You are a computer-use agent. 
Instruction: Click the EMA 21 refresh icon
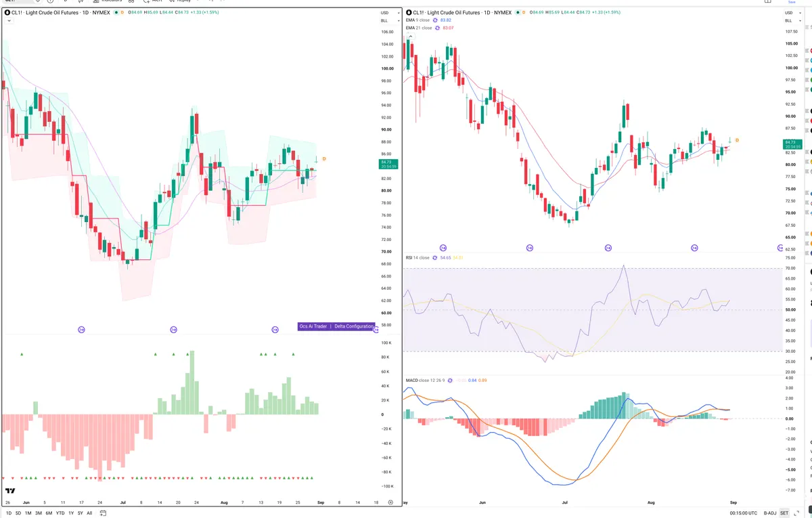coord(436,28)
